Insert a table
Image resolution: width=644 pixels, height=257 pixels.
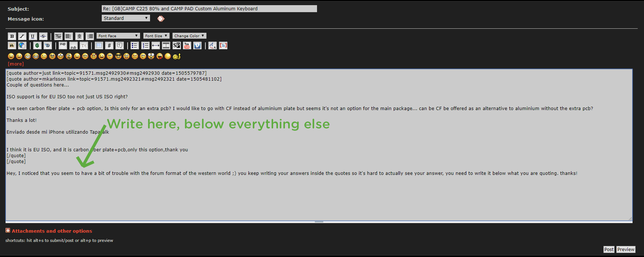99,46
